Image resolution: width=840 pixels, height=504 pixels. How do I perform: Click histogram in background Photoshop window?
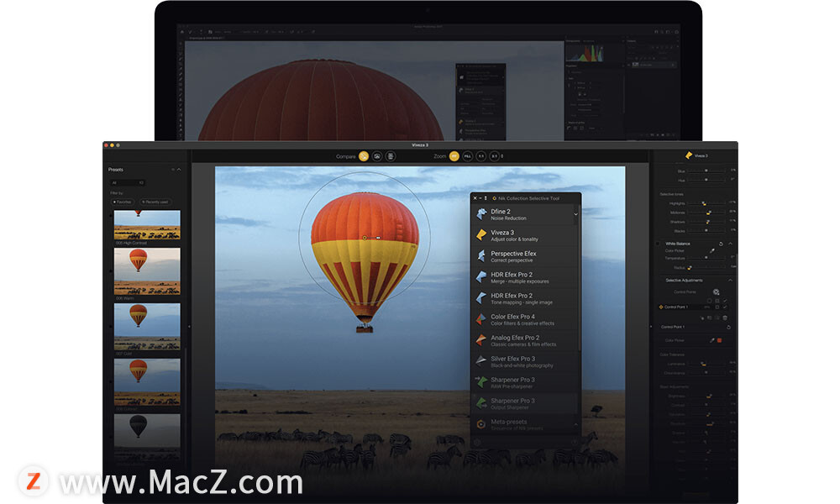tap(585, 54)
